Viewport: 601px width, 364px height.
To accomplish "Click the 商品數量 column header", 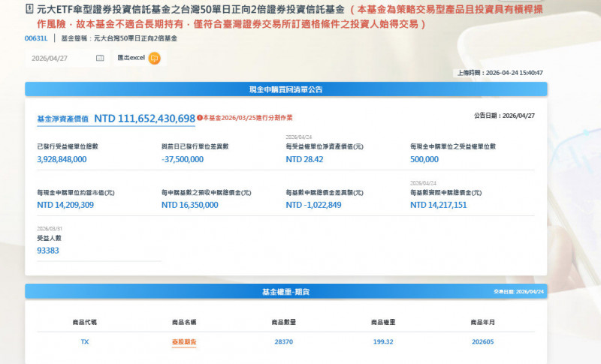I will click(284, 322).
